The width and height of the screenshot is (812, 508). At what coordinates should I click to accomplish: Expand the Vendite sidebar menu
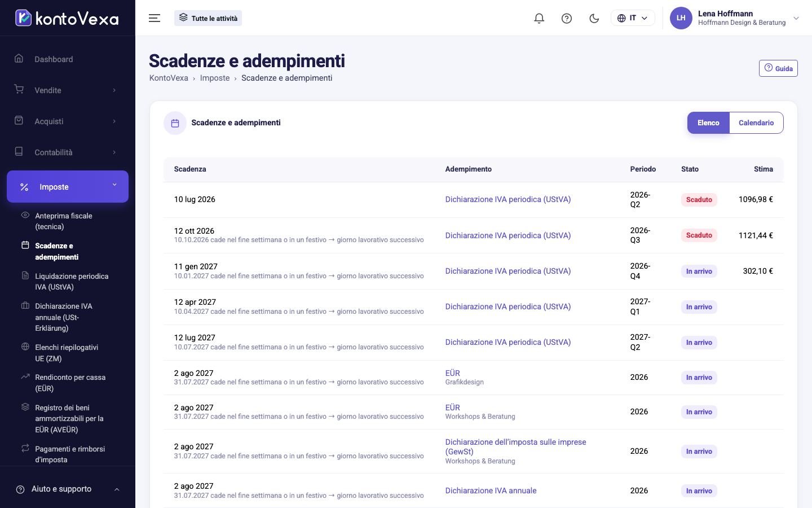pos(68,90)
